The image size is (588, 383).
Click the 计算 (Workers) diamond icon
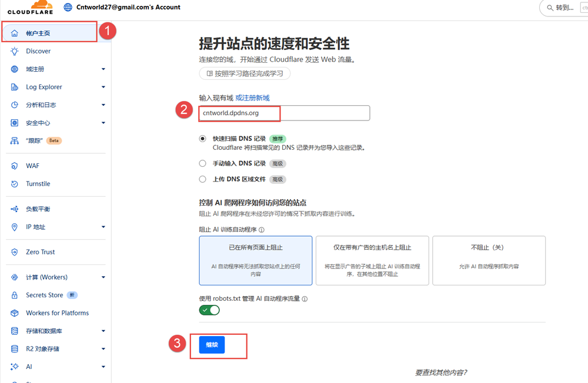14,277
